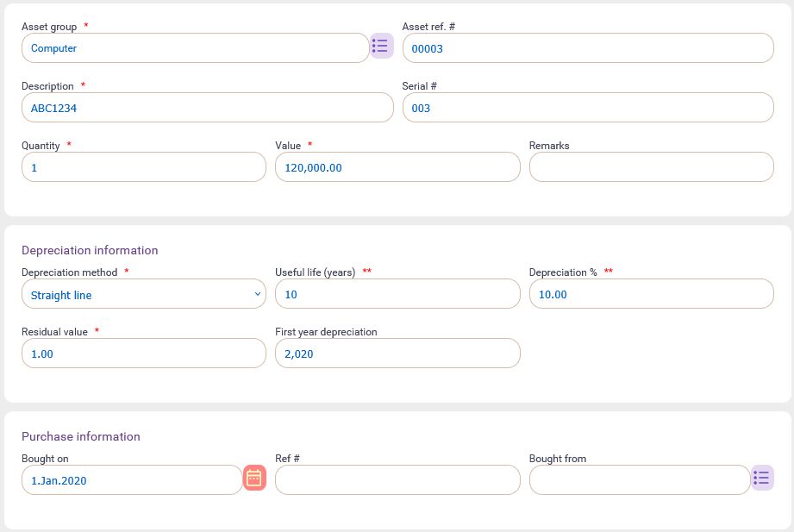Edit the Value field showing 120,000.00
Viewport: 794px width, 532px height.
[x=397, y=167]
